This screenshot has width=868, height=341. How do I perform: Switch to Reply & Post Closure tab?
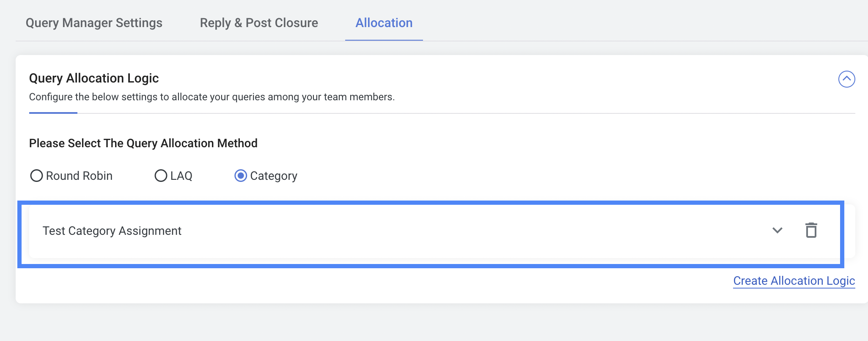click(259, 23)
